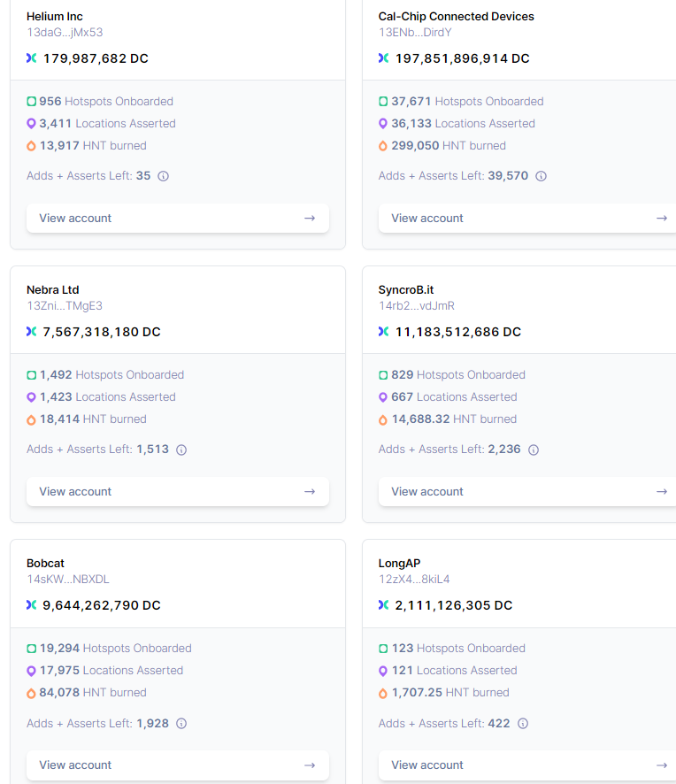Click location pin beside 1,423 Locations Asserted
676x784 pixels.
[x=31, y=397]
